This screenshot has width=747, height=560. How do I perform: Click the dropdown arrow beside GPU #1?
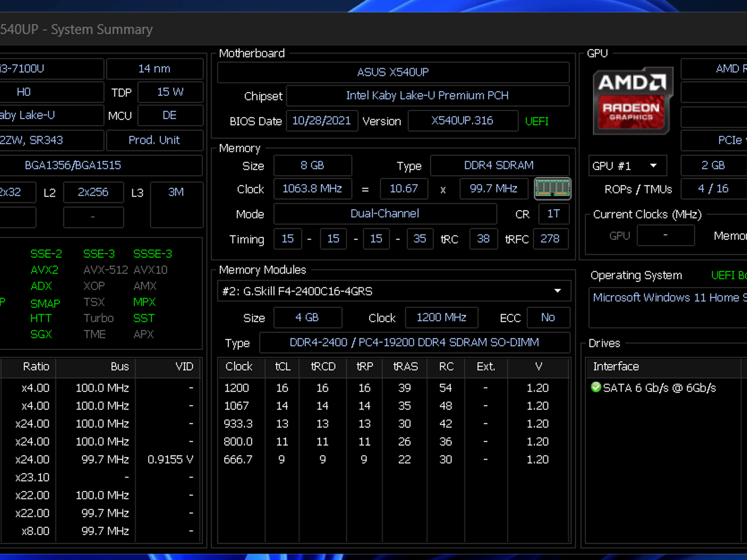pyautogui.click(x=654, y=166)
